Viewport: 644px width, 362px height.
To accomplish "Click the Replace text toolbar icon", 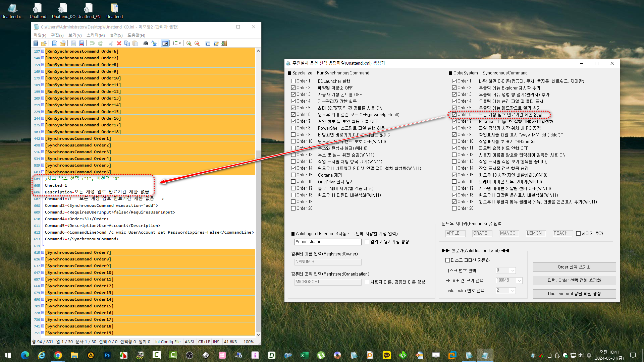I will [x=154, y=43].
